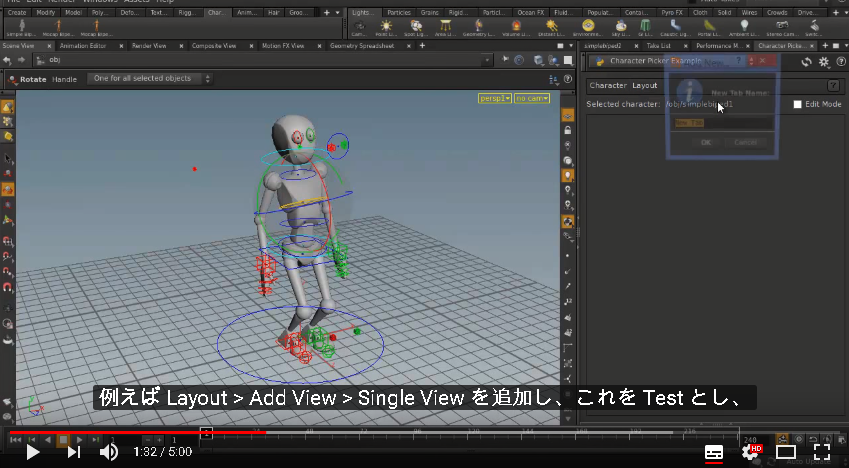
Task: Toggle YouTube theater mode
Action: tap(786, 452)
